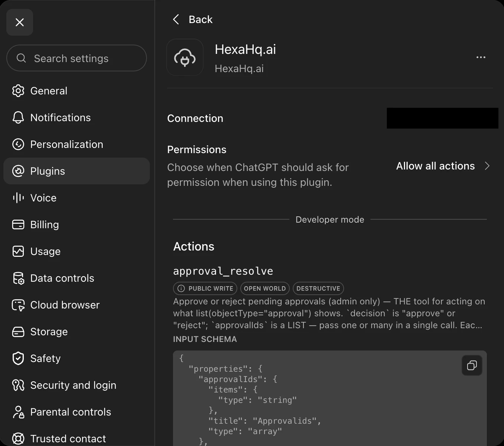Image resolution: width=504 pixels, height=446 pixels.
Task: Click the Connection heading
Action: [195, 118]
